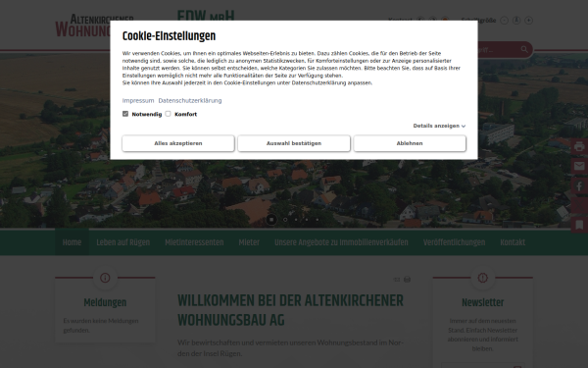The height and width of the screenshot is (368, 588).
Task: Expand Details anzeigen
Action: [439, 126]
